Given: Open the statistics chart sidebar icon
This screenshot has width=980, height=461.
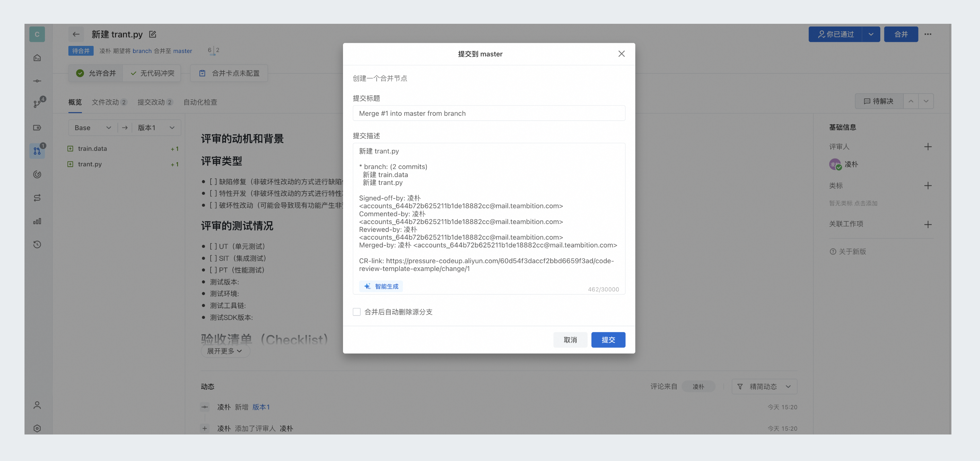Looking at the screenshot, I should point(37,221).
